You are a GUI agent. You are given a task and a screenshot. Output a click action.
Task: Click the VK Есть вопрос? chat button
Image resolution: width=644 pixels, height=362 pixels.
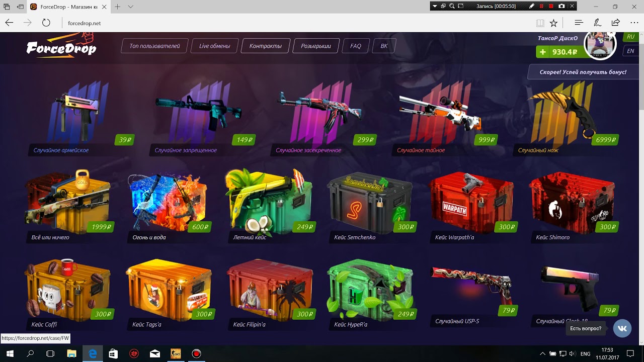tap(622, 328)
